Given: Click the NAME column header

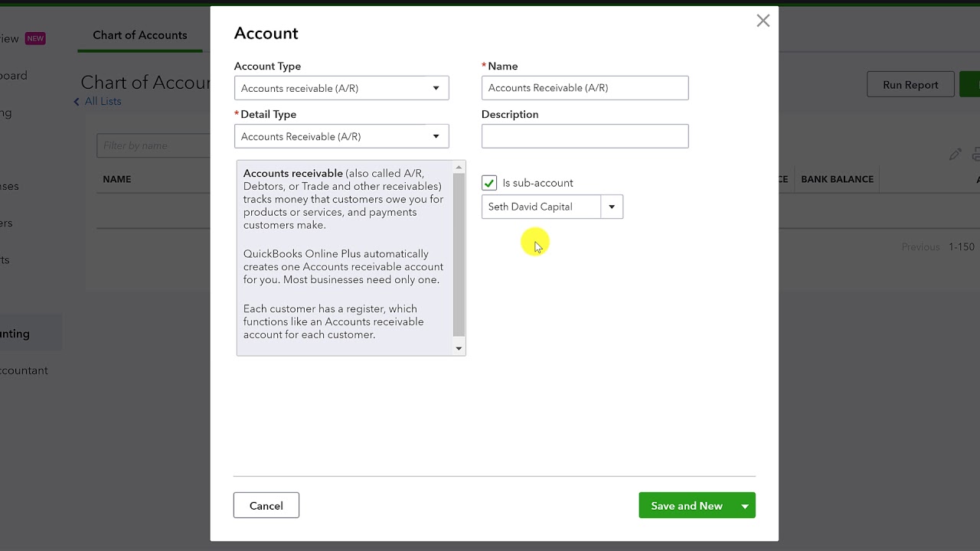Looking at the screenshot, I should click(117, 179).
